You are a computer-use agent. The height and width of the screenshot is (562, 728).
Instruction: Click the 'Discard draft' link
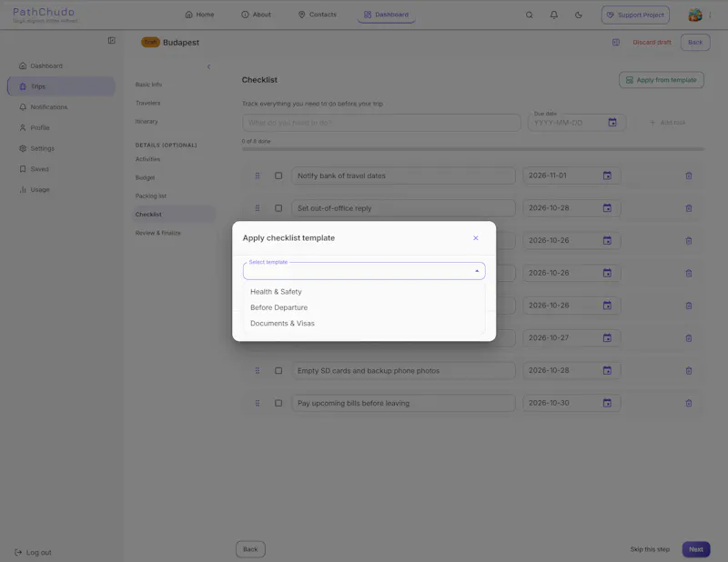[x=652, y=42]
